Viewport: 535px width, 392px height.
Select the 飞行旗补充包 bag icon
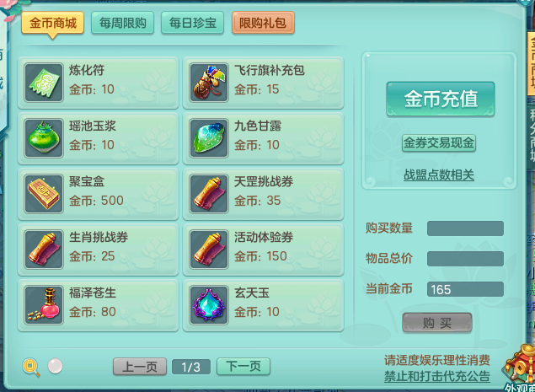(209, 83)
